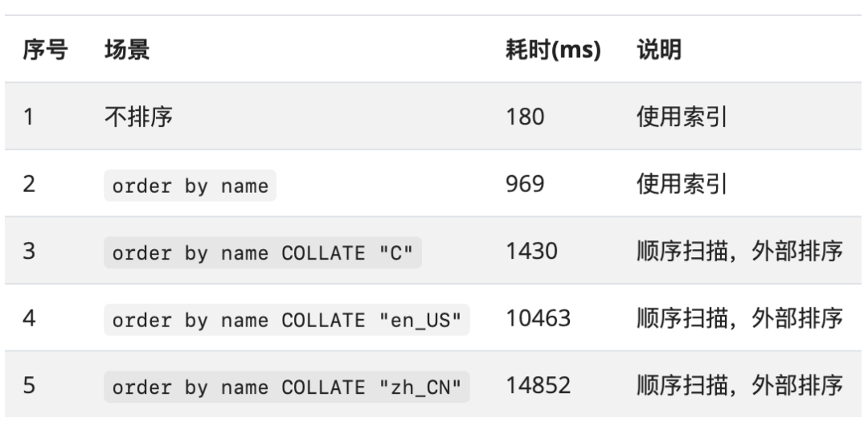The width and height of the screenshot is (868, 422).
Task: Click the 180 timing value
Action: pyautogui.click(x=525, y=117)
